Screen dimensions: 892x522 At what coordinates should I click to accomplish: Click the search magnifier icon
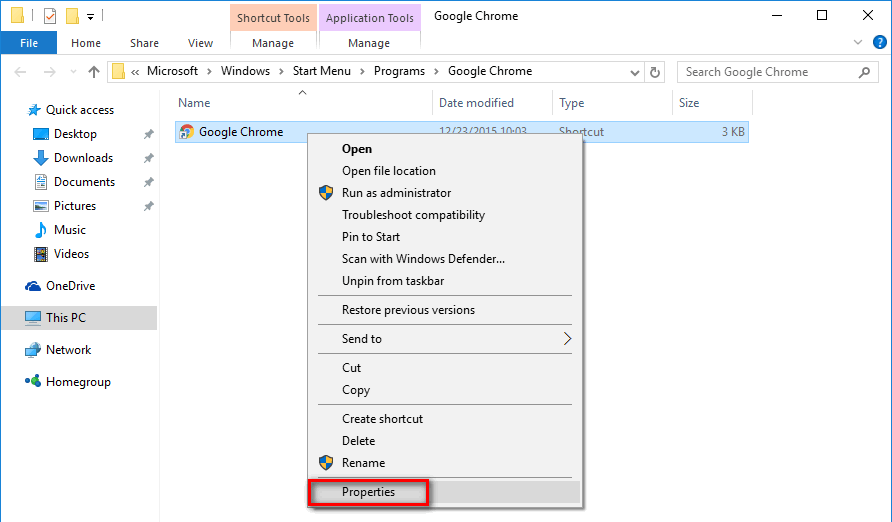tap(864, 72)
